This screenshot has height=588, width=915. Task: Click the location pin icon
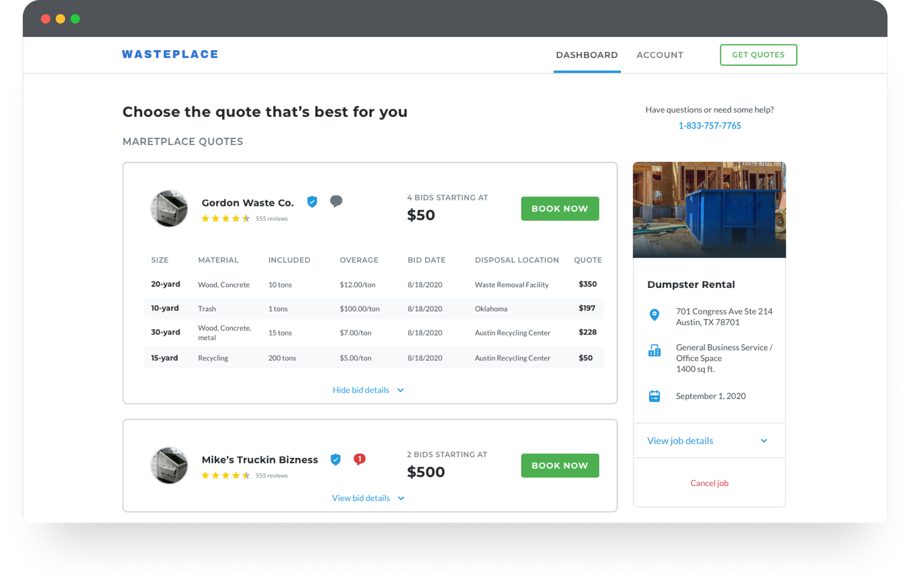654,315
